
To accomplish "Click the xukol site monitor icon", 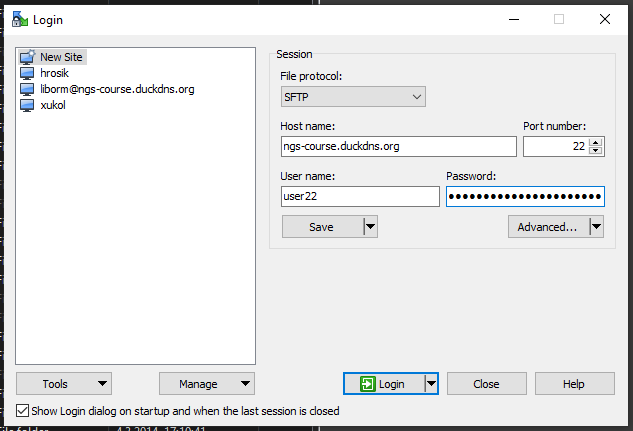I will pyautogui.click(x=27, y=105).
